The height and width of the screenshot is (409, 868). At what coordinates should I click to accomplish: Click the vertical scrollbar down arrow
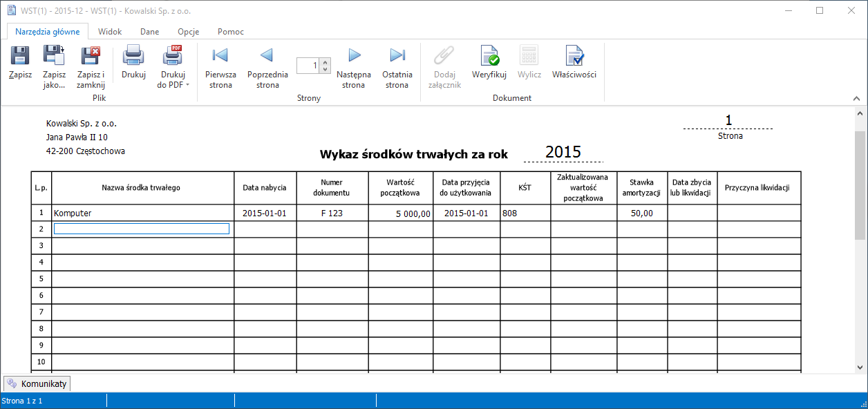tap(860, 368)
